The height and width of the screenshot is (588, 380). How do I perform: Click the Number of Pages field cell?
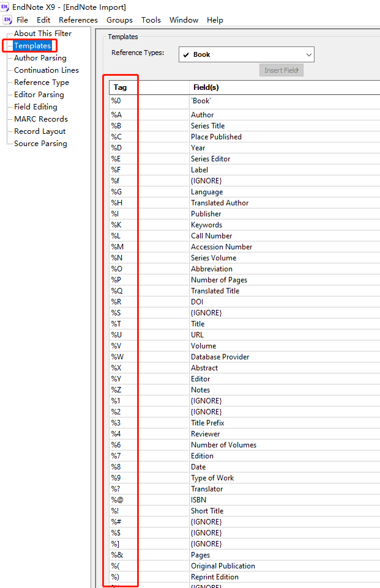click(x=285, y=280)
